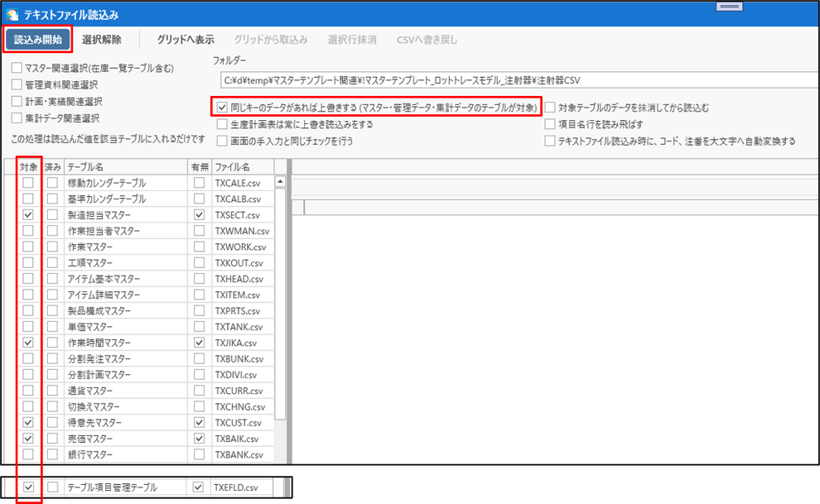Check 対象 box for 作業マスター row

click(28, 247)
